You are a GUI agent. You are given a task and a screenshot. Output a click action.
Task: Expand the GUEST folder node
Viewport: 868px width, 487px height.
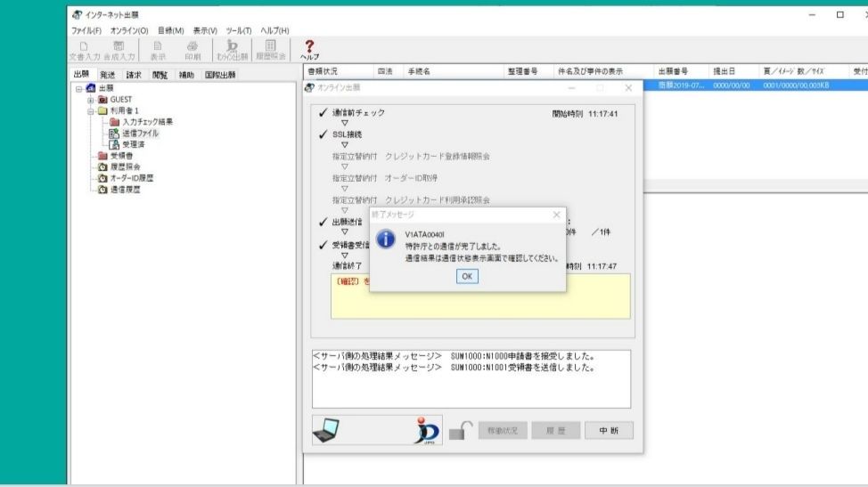[x=90, y=100]
